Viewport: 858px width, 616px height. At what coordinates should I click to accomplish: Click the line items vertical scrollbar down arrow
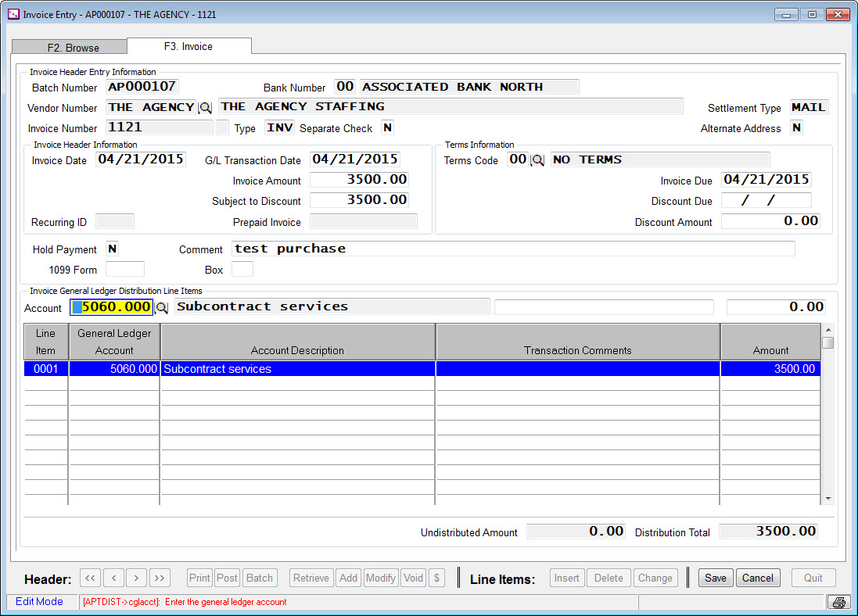tap(827, 499)
